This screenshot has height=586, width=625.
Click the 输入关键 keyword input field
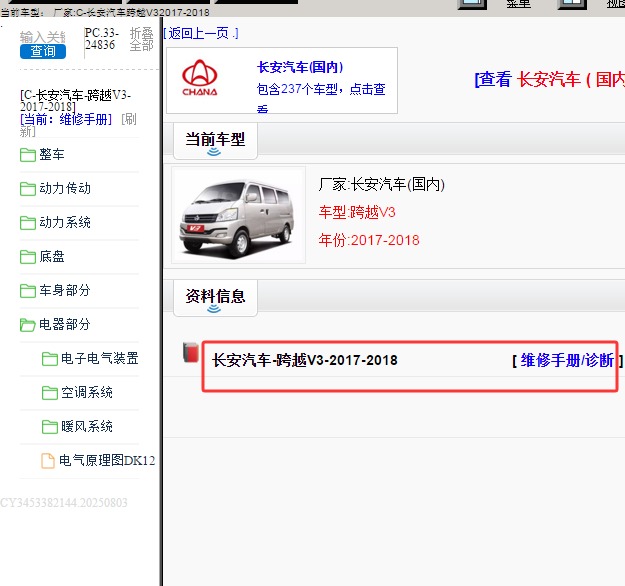pyautogui.click(x=43, y=37)
